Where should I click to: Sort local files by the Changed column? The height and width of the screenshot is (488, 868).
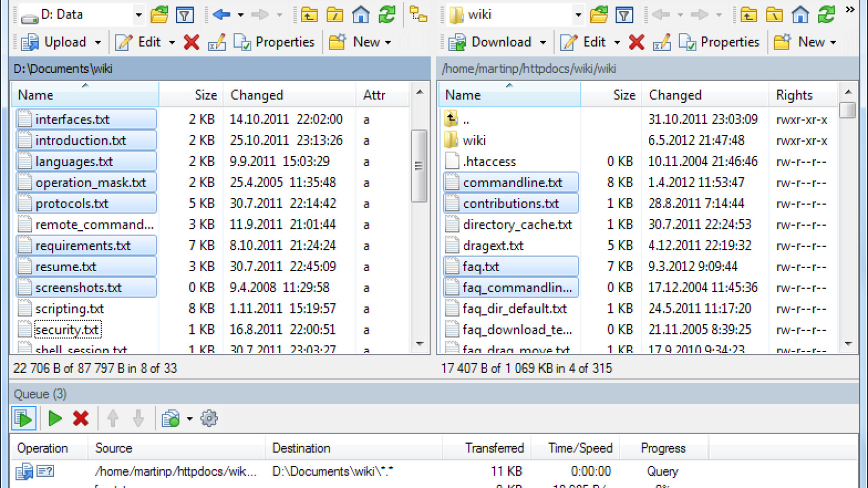point(290,95)
